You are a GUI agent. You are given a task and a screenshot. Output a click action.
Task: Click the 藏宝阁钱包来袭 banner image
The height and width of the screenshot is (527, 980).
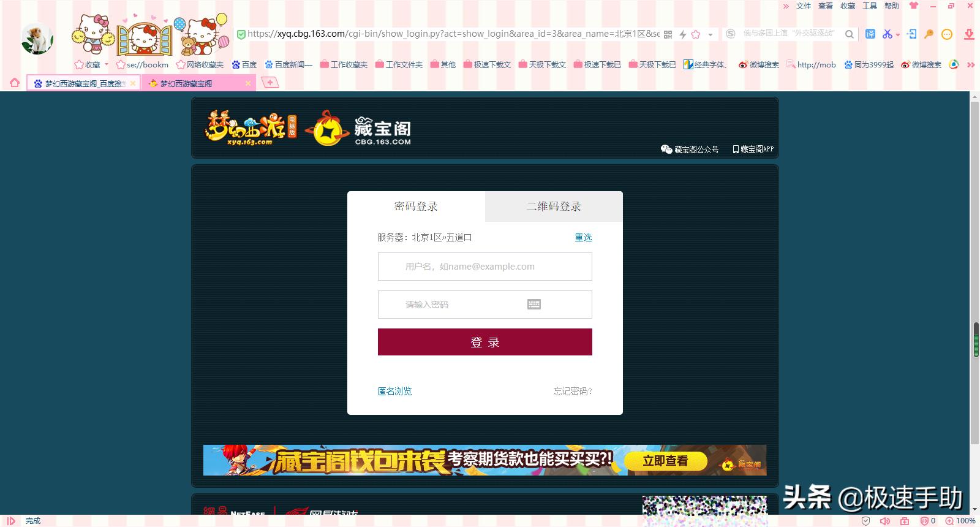[484, 460]
